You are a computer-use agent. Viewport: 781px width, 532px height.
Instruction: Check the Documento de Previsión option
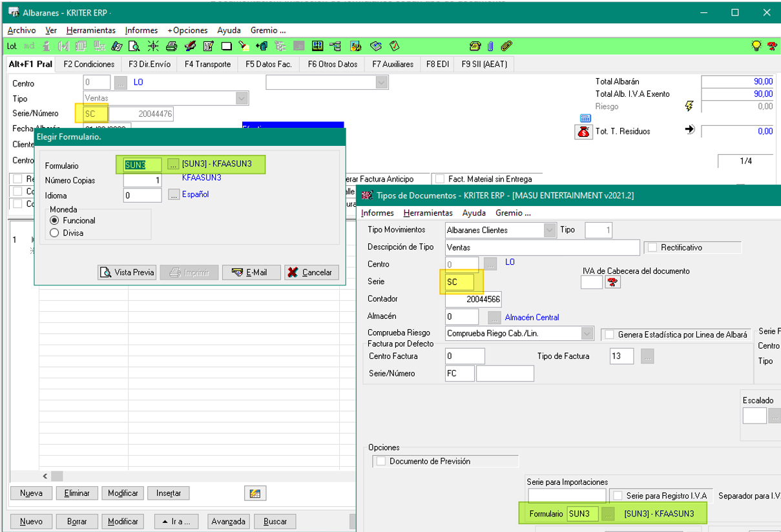point(381,462)
